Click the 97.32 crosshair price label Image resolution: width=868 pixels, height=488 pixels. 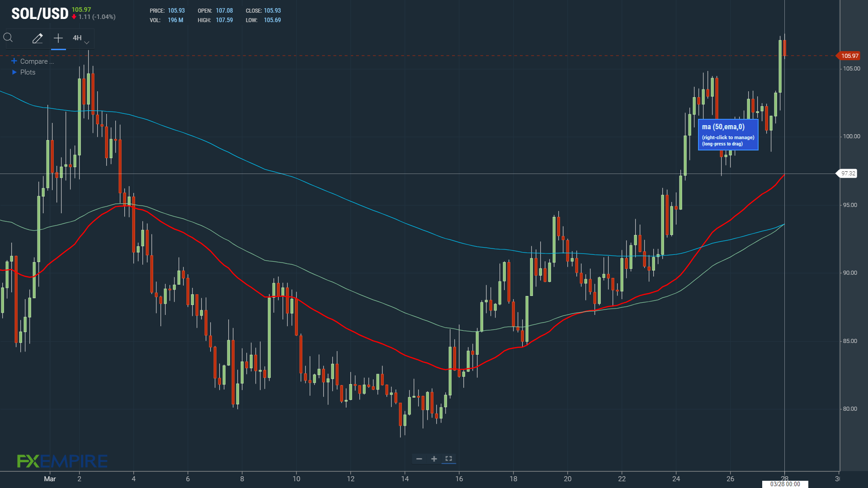848,174
